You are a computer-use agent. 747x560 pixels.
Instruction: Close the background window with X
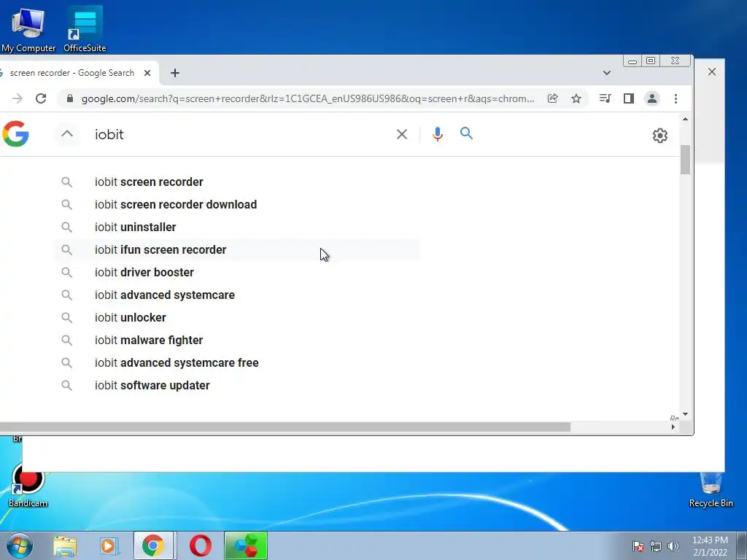tap(712, 71)
